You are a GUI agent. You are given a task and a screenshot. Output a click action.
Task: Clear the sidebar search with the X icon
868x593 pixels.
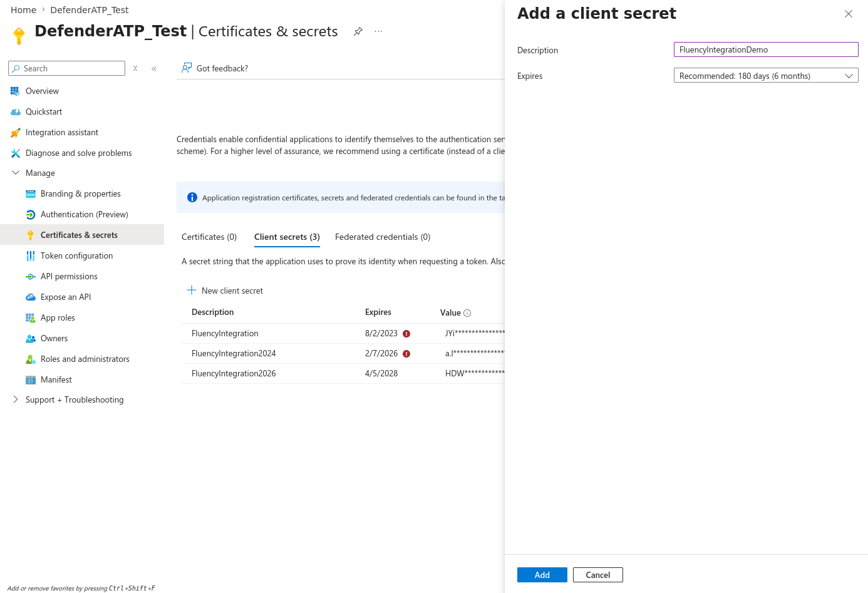click(135, 68)
